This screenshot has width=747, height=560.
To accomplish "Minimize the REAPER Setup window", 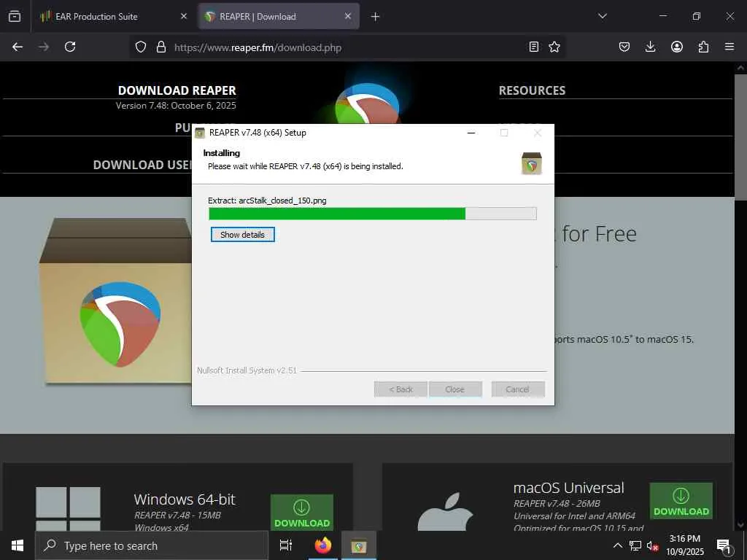I will 471,133.
